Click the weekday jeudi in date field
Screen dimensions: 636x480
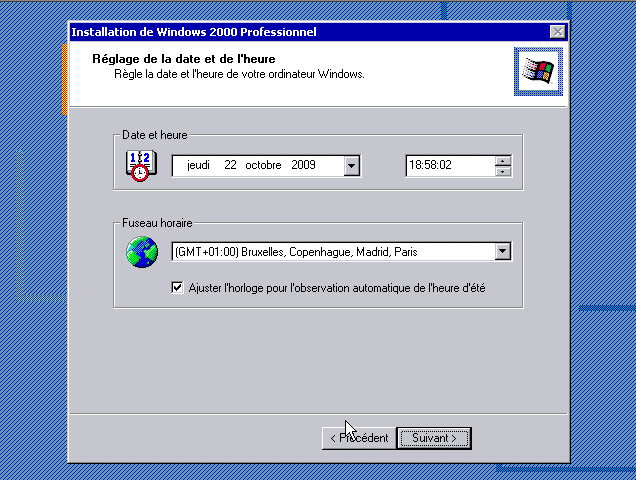(198, 165)
